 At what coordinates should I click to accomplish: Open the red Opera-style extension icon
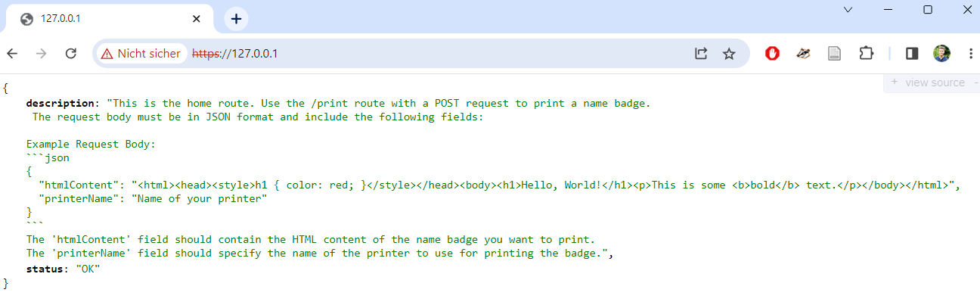pos(772,54)
